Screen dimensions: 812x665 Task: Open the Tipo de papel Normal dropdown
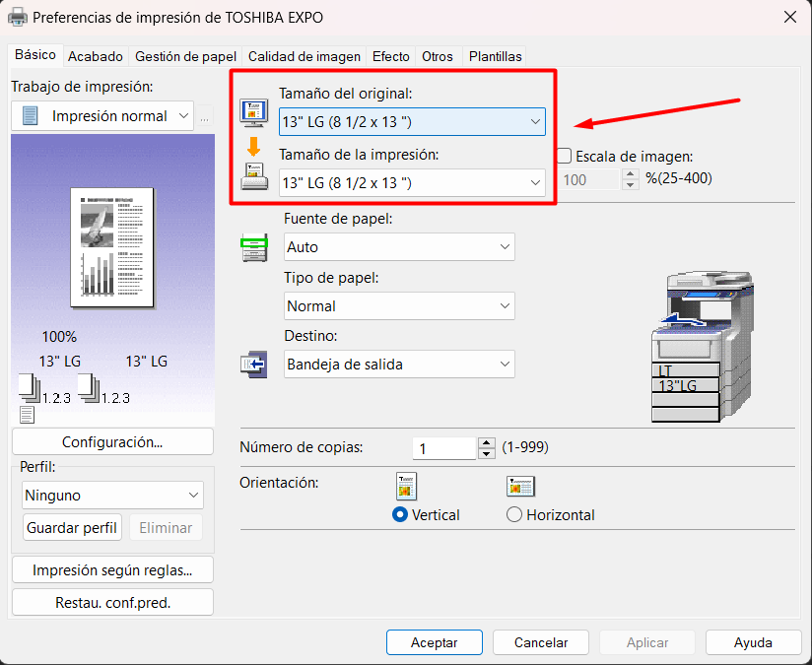[399, 306]
